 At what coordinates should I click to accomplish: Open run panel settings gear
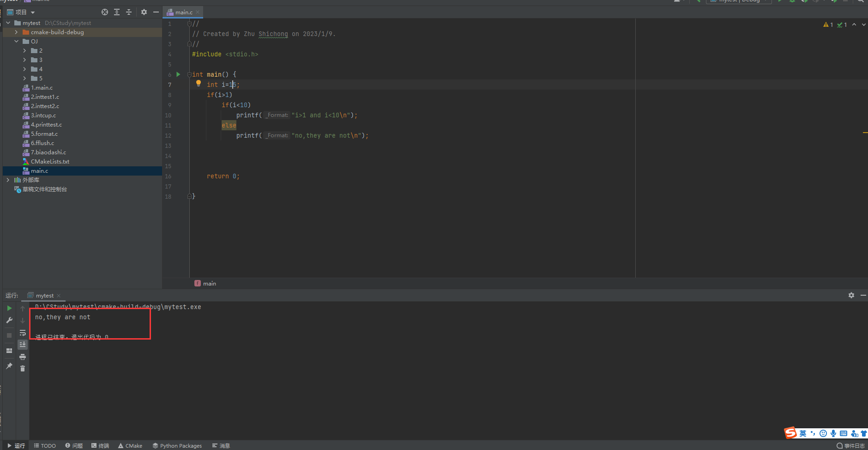click(851, 295)
